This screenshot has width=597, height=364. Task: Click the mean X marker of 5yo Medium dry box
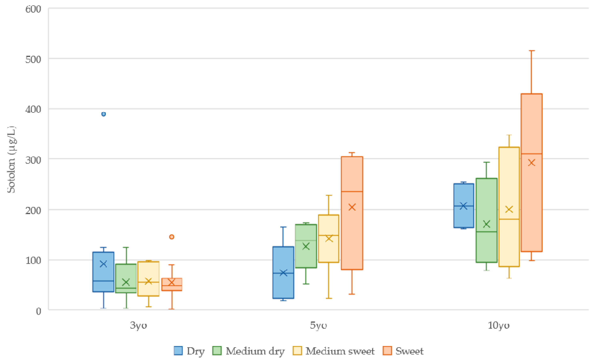click(306, 246)
